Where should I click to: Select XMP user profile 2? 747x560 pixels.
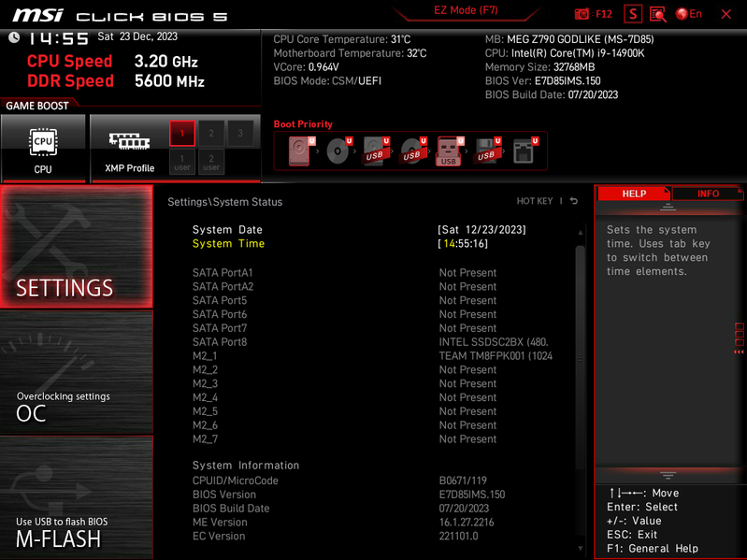[x=211, y=162]
